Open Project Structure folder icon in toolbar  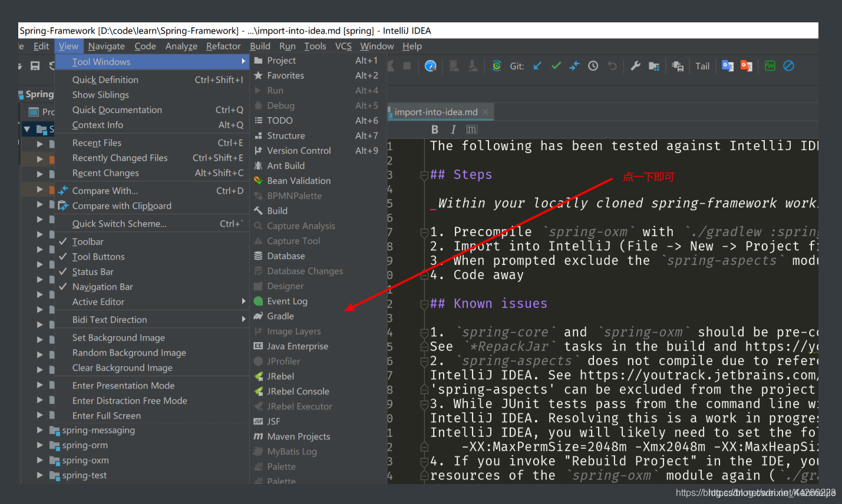(x=654, y=66)
